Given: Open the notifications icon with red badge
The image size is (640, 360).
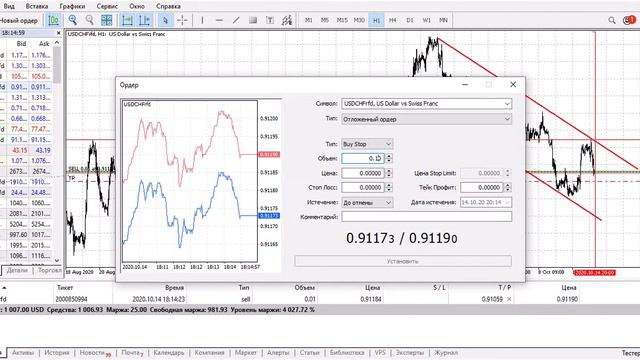Looking at the screenshot, I should [629, 20].
